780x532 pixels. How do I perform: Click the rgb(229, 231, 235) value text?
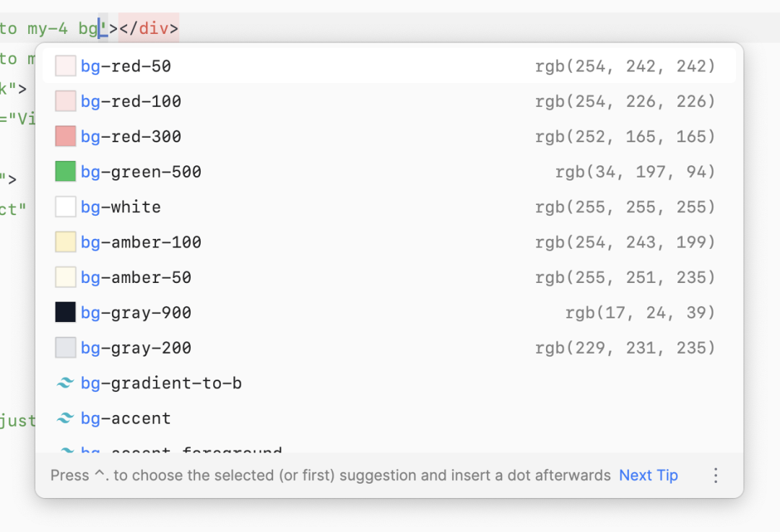coord(625,348)
